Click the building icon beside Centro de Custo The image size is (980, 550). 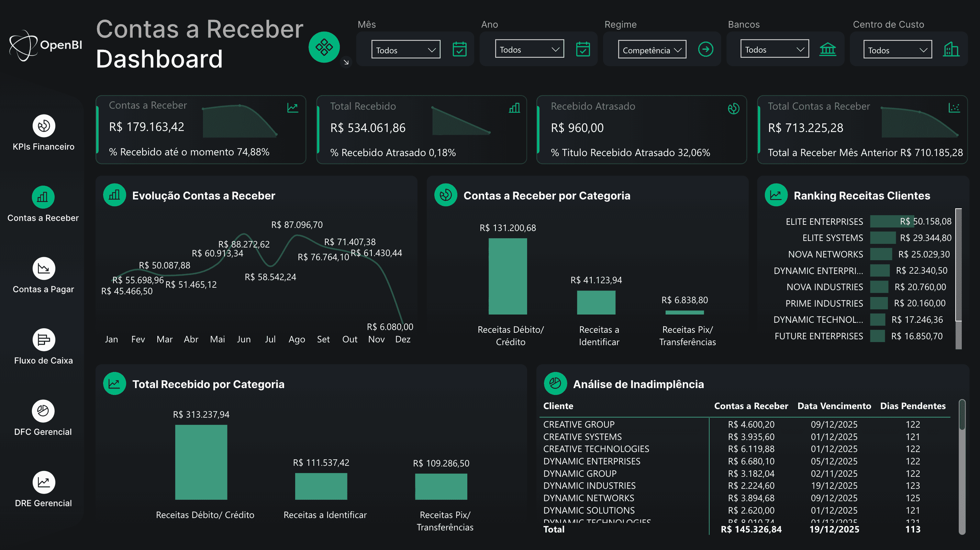(951, 49)
